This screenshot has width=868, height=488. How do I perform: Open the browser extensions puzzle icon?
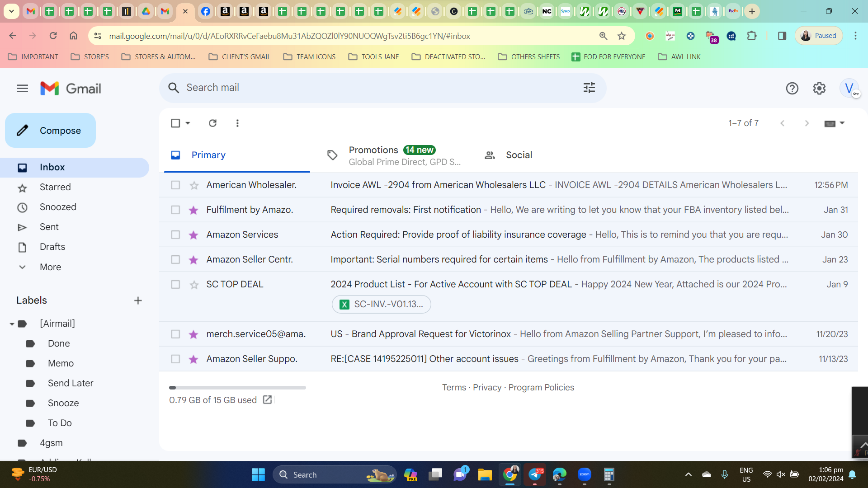752,36
